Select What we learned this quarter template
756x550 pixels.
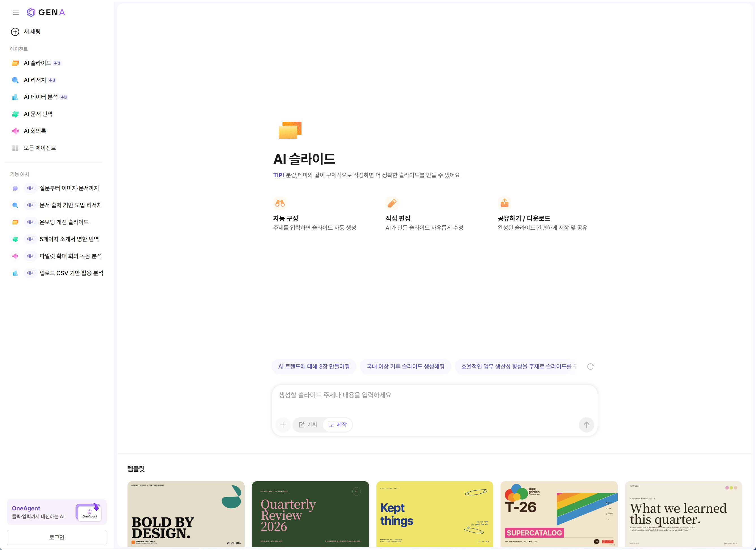point(683,514)
